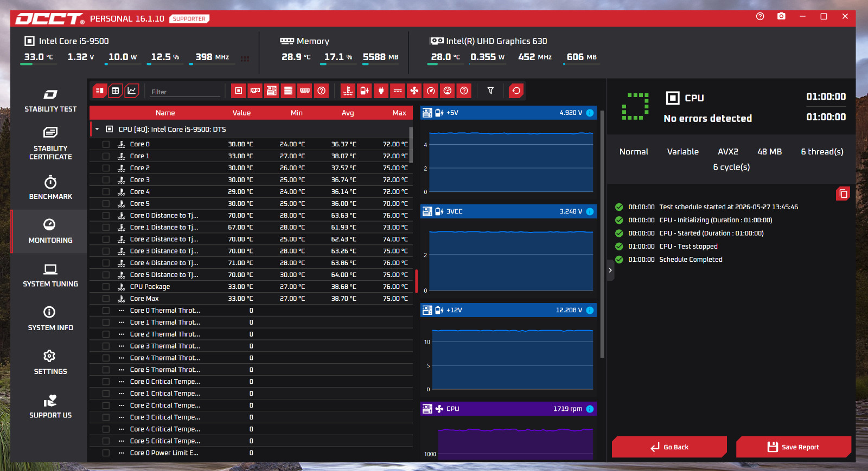Screen dimensions: 868x471
Task: Show info for the CPU fan rpm graph
Action: point(590,409)
